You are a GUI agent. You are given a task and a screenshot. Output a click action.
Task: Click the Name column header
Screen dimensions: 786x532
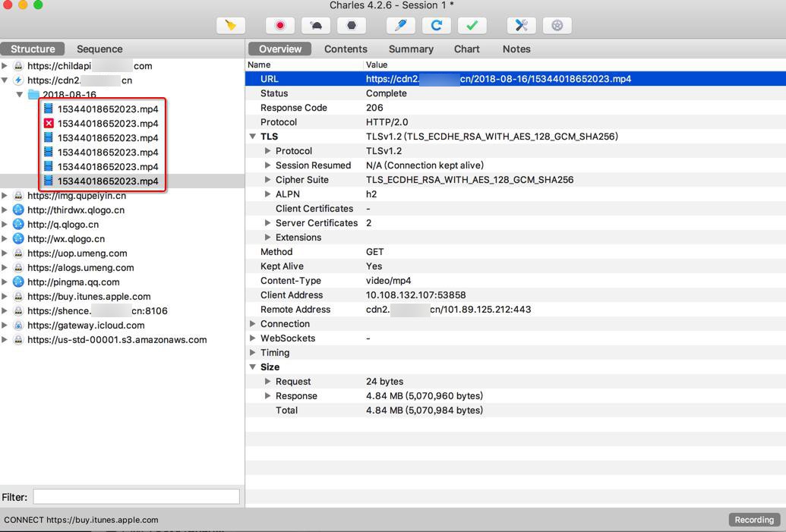tap(259, 65)
